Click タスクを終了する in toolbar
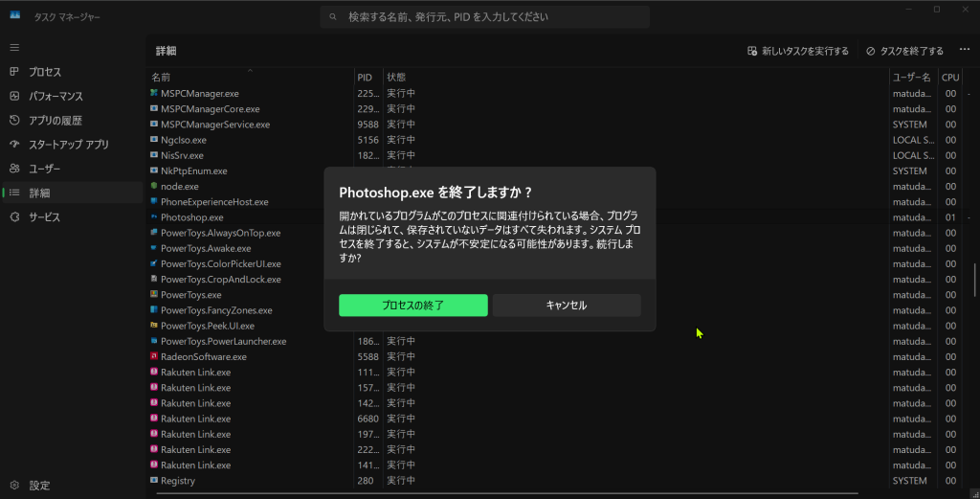This screenshot has width=980, height=499. click(x=904, y=51)
